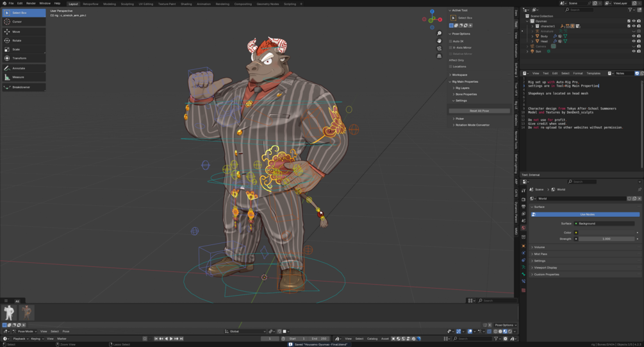Jump to the first frame in the timeline
This screenshot has width=644, height=347.
point(156,339)
